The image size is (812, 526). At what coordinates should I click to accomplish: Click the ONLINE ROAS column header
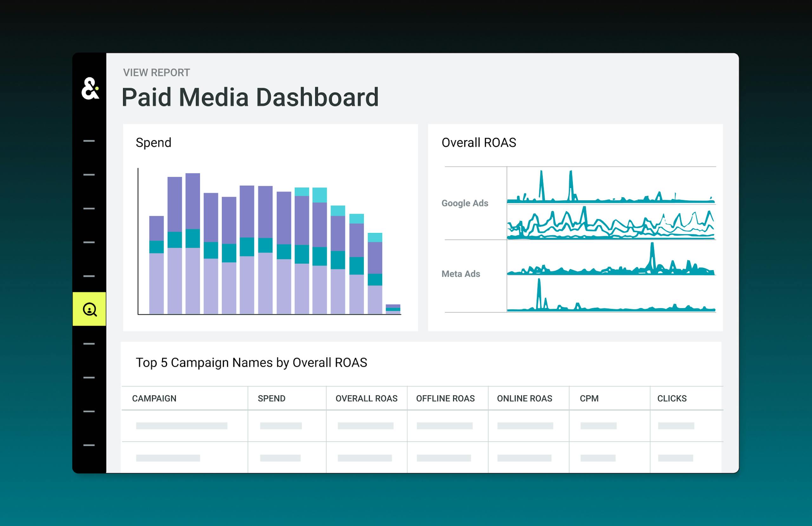point(524,399)
